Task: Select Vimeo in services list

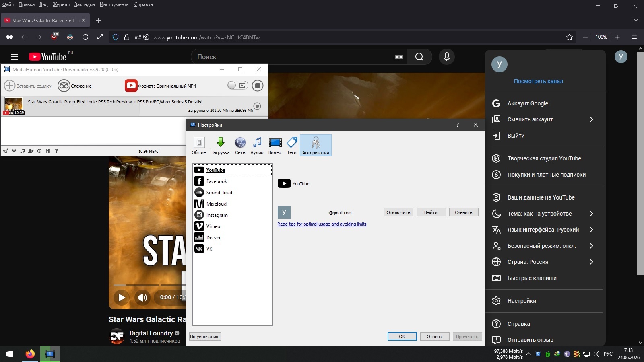Action: (233, 226)
